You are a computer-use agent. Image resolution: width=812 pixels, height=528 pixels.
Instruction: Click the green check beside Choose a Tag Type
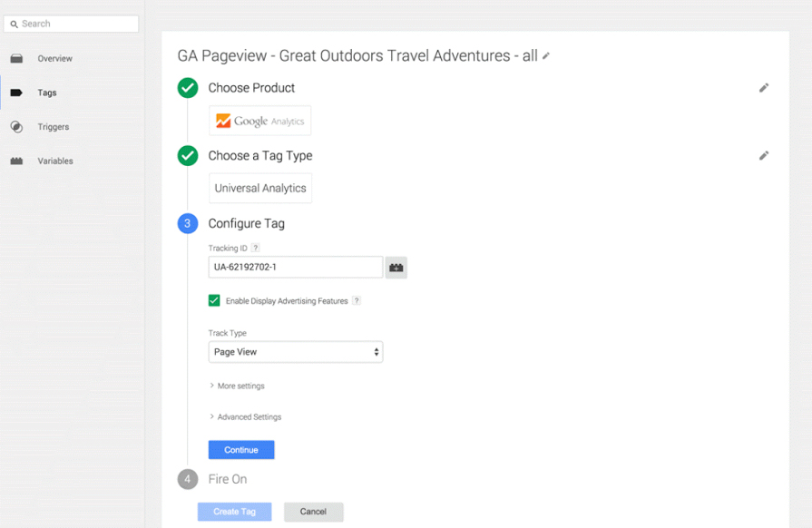(188, 156)
